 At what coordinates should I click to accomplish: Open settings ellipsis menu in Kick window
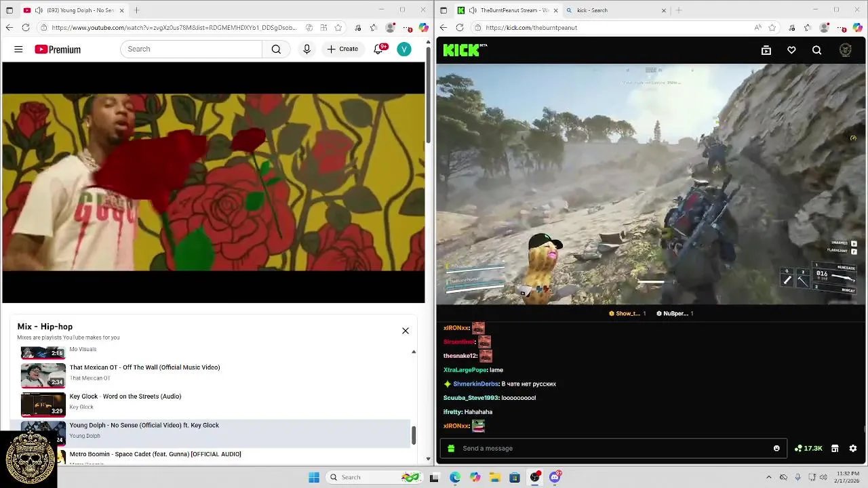tap(841, 27)
